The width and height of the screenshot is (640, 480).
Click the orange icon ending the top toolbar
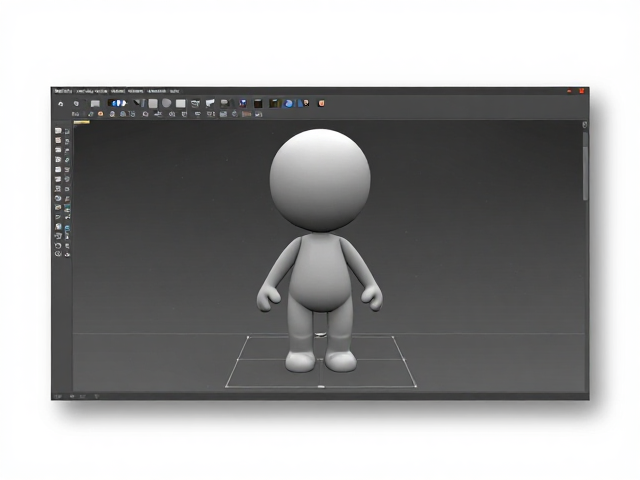point(321,103)
